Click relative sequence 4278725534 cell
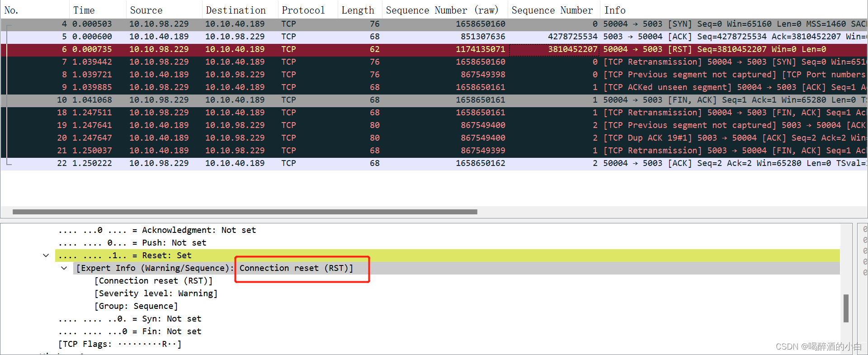The width and height of the screenshot is (868, 355). (x=573, y=37)
